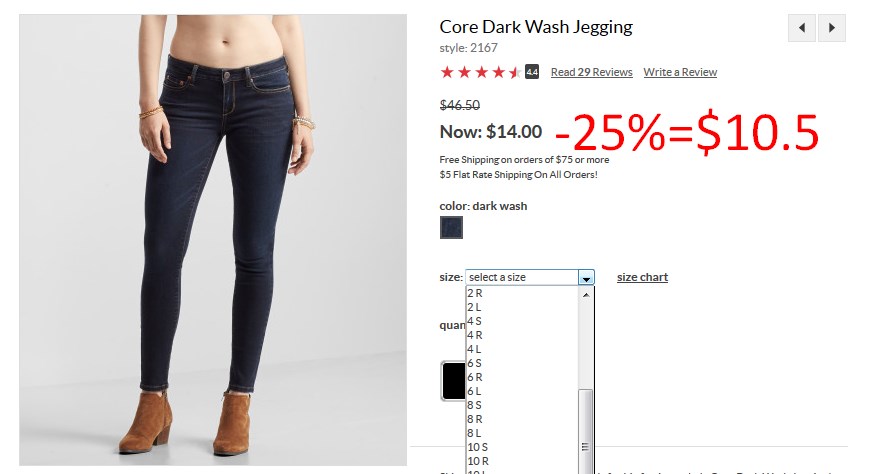Image resolution: width=894 pixels, height=474 pixels.
Task: View the size chart link
Action: (642, 277)
